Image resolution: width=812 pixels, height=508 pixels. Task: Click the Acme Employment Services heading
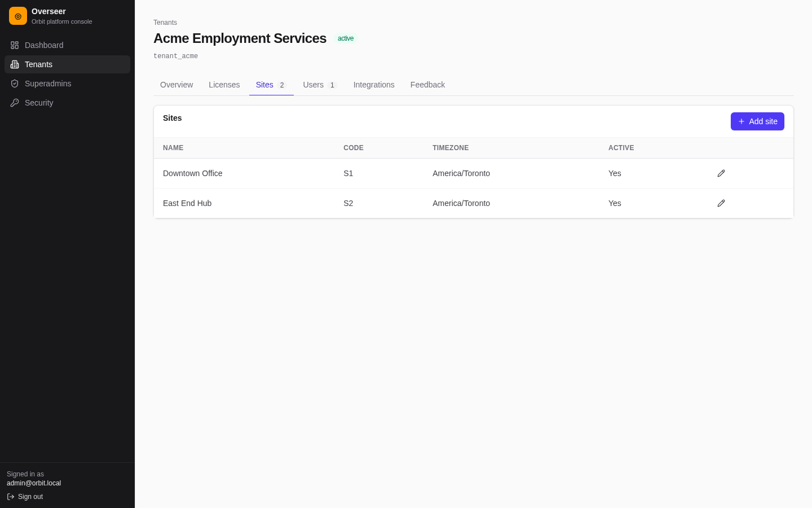240,38
